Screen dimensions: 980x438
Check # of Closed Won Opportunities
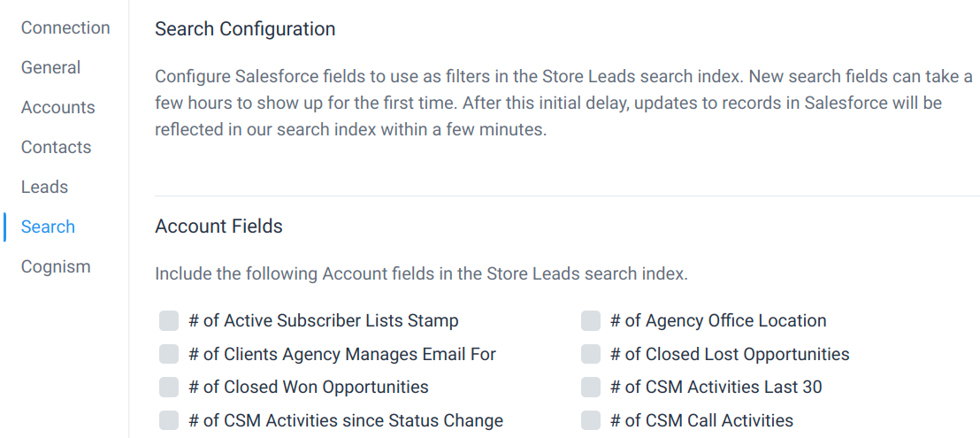(x=169, y=388)
